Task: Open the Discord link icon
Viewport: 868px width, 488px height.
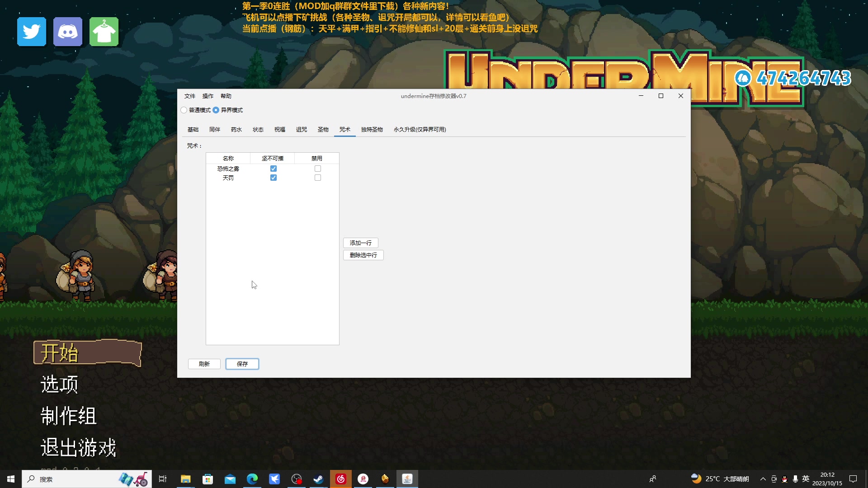Action: (68, 32)
